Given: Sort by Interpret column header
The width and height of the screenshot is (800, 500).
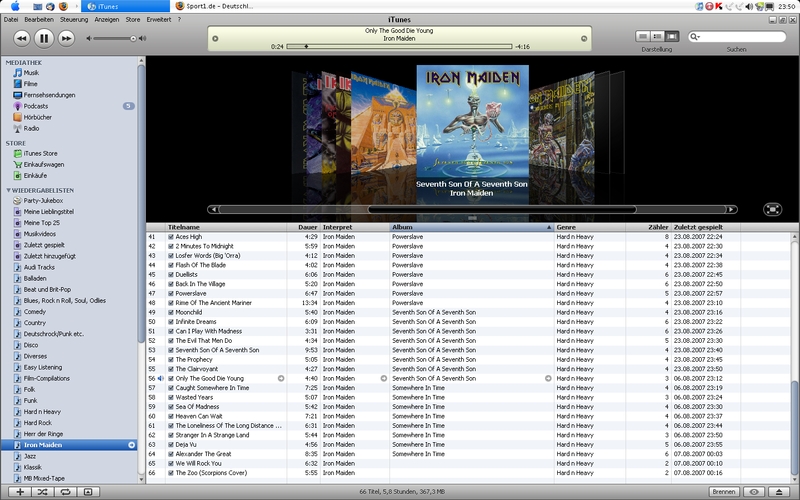Looking at the screenshot, I should (x=355, y=228).
